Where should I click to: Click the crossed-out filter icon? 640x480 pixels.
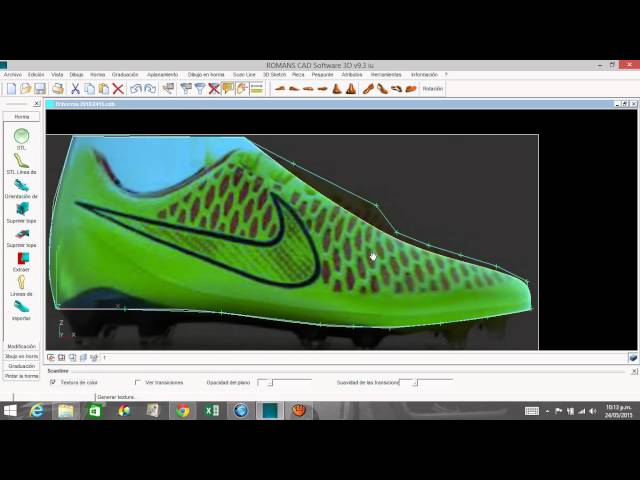214,88
